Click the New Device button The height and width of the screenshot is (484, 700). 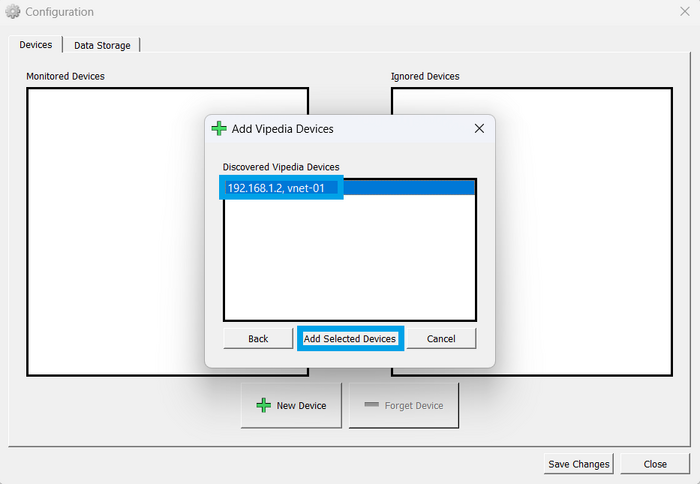pyautogui.click(x=292, y=405)
